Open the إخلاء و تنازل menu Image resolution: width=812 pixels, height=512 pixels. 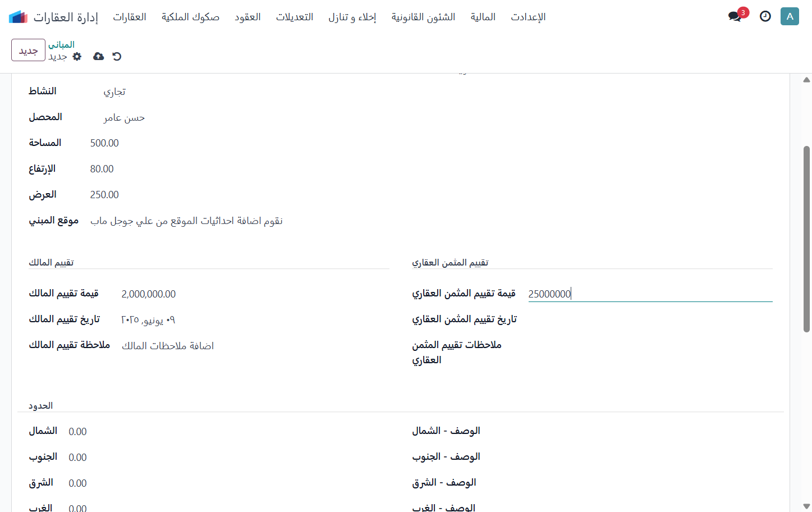[x=352, y=17]
